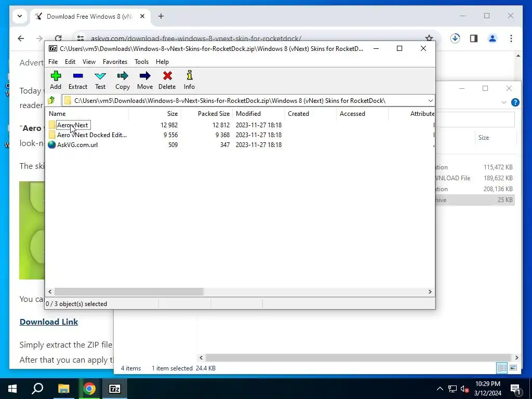Sort by Modified column header
The width and height of the screenshot is (532, 399).
pos(259,114)
